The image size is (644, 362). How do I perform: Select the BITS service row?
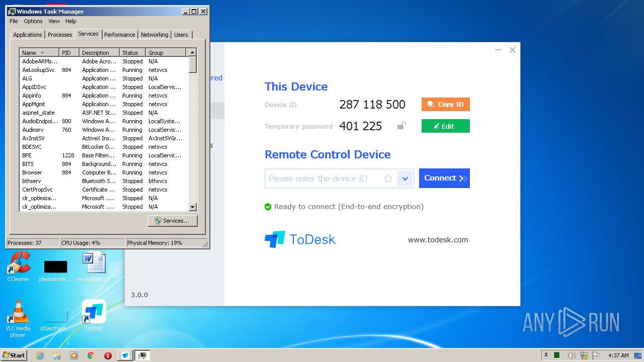(104, 164)
